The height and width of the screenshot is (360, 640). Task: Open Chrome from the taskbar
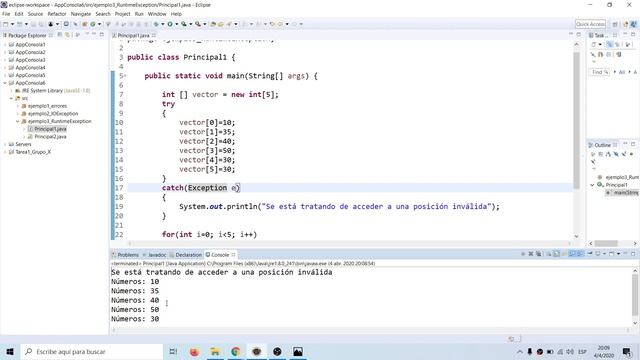tap(236, 351)
